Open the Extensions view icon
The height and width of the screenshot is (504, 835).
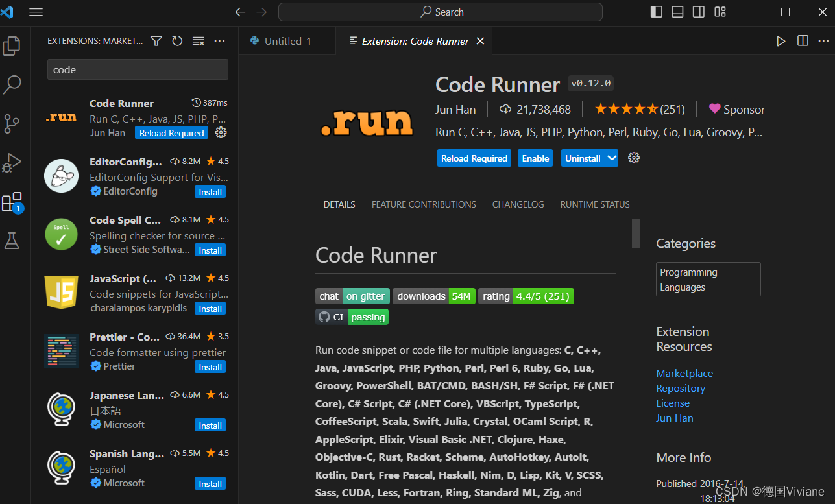coord(12,202)
